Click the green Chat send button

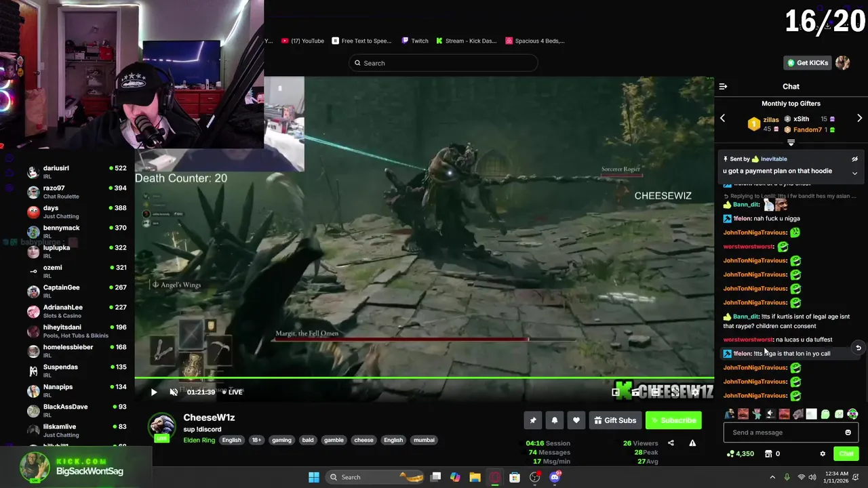(846, 454)
